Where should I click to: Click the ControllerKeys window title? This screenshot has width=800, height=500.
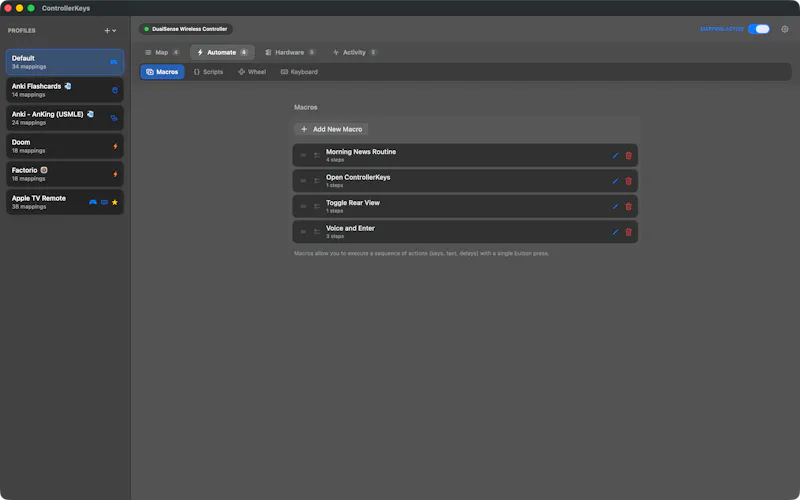coord(66,8)
